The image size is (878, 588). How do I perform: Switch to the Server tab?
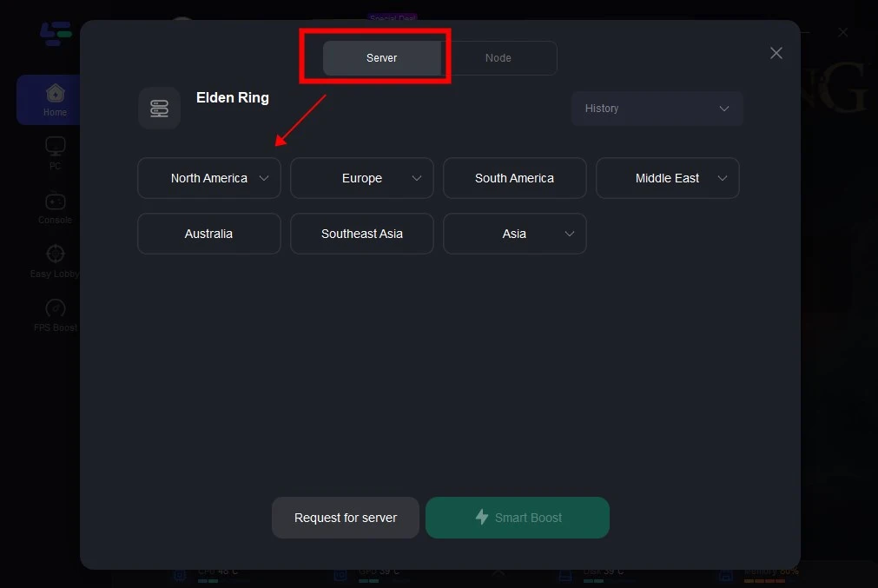[381, 58]
